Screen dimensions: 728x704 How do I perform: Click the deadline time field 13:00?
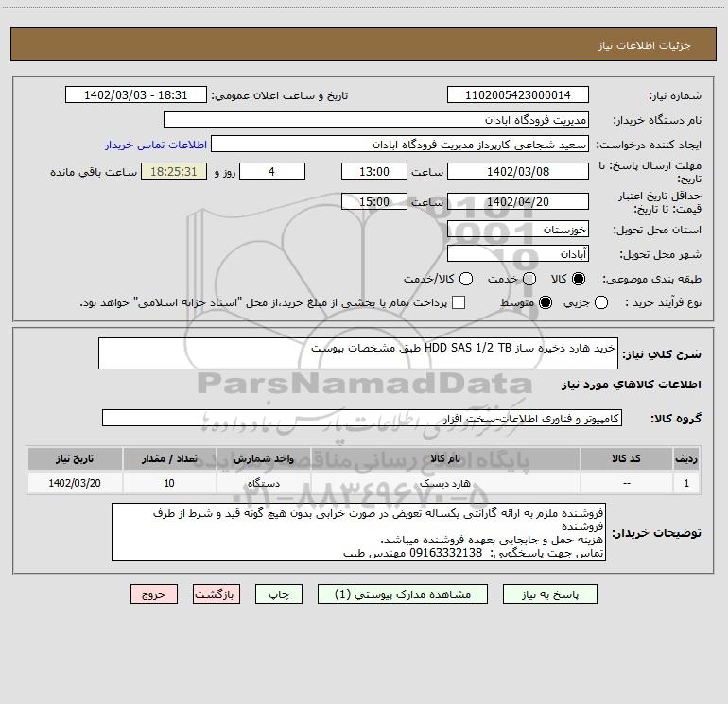click(x=374, y=172)
